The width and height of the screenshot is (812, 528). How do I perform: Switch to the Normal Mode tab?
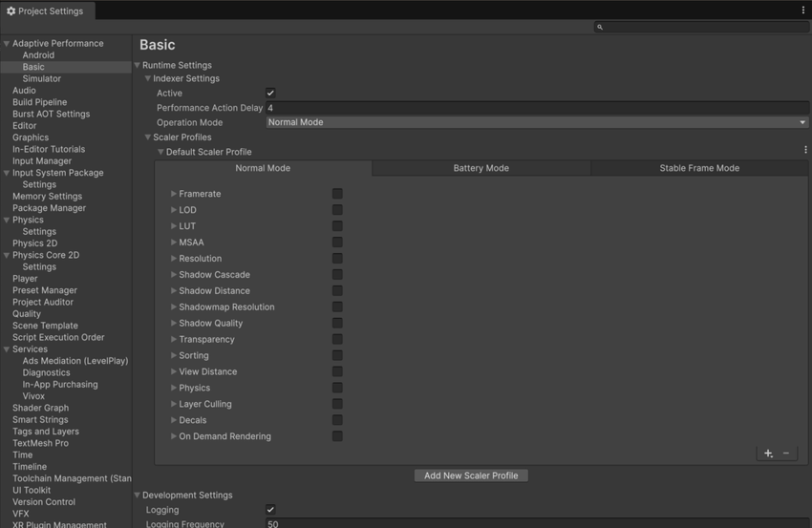pyautogui.click(x=263, y=168)
